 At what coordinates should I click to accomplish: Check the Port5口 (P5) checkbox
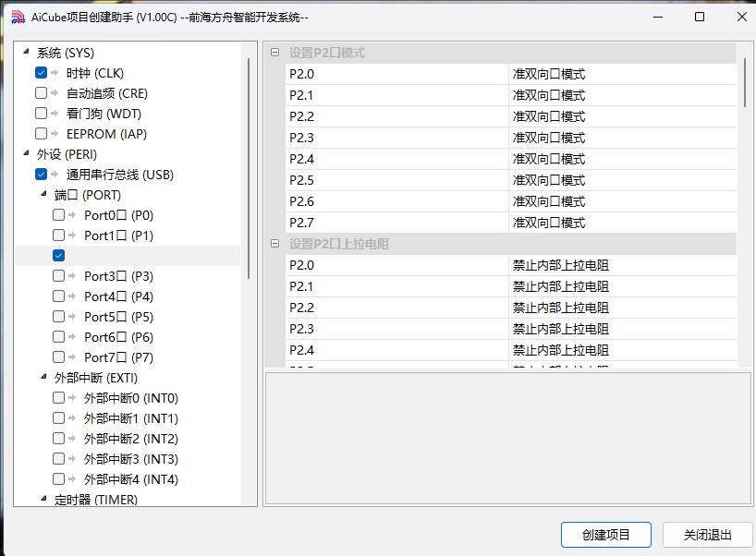[59, 316]
